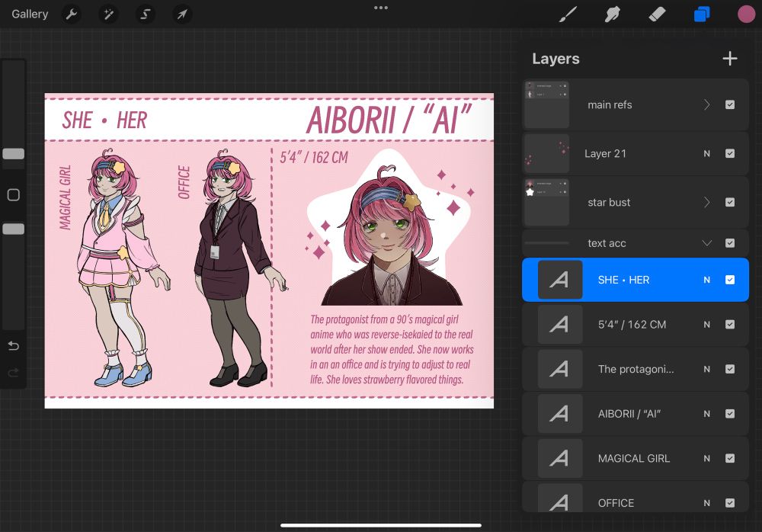Select the Paint brush tool
762x532 pixels.
click(568, 14)
